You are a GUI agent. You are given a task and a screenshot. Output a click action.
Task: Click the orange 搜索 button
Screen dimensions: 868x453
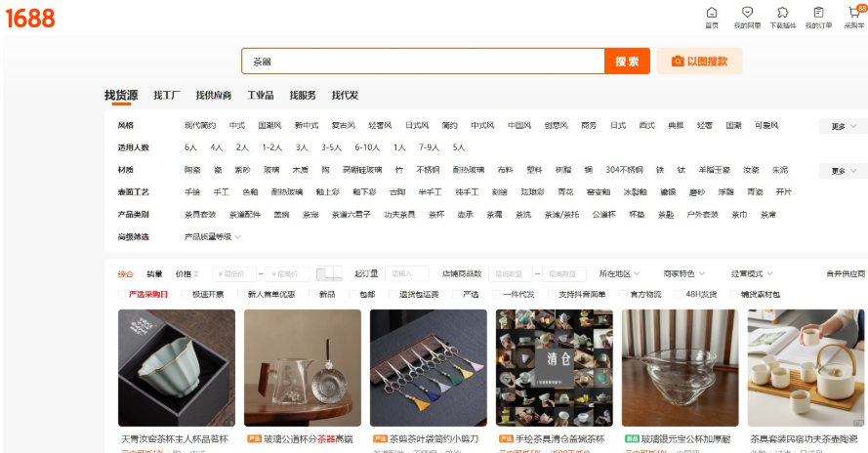(x=627, y=61)
